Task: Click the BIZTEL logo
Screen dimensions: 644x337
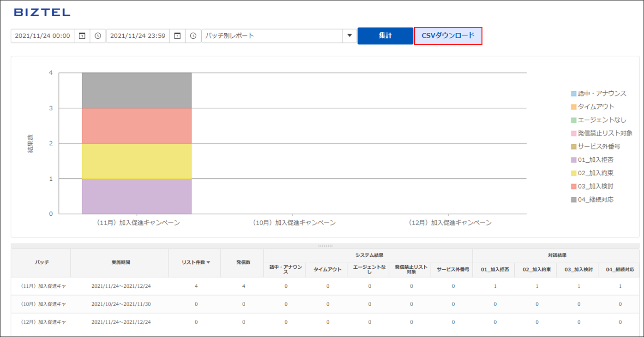Action: click(x=42, y=13)
